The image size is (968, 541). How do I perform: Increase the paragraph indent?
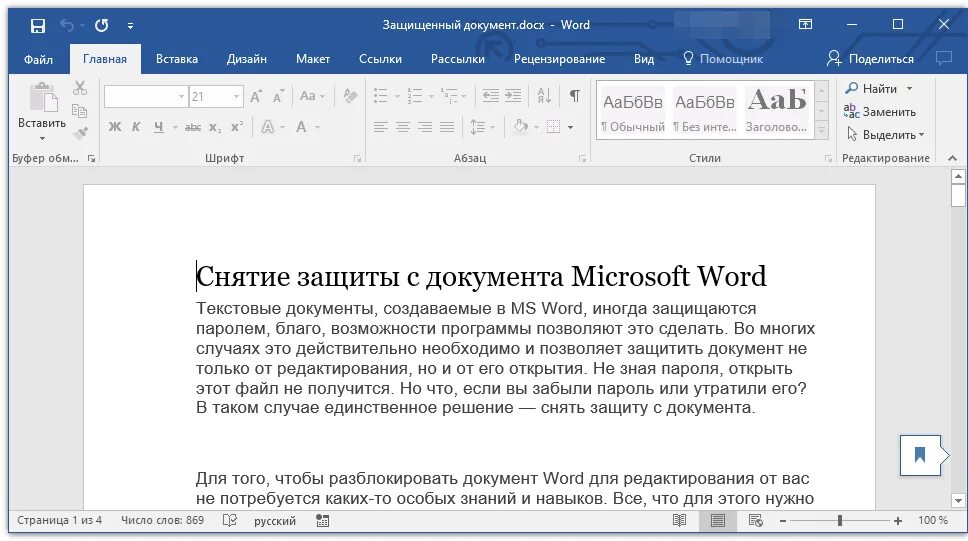(x=513, y=96)
